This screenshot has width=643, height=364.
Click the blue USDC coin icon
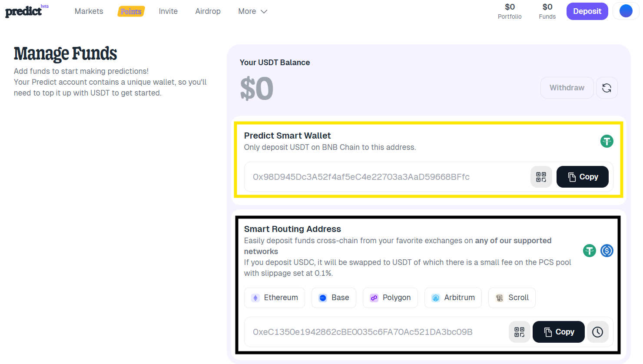607,251
